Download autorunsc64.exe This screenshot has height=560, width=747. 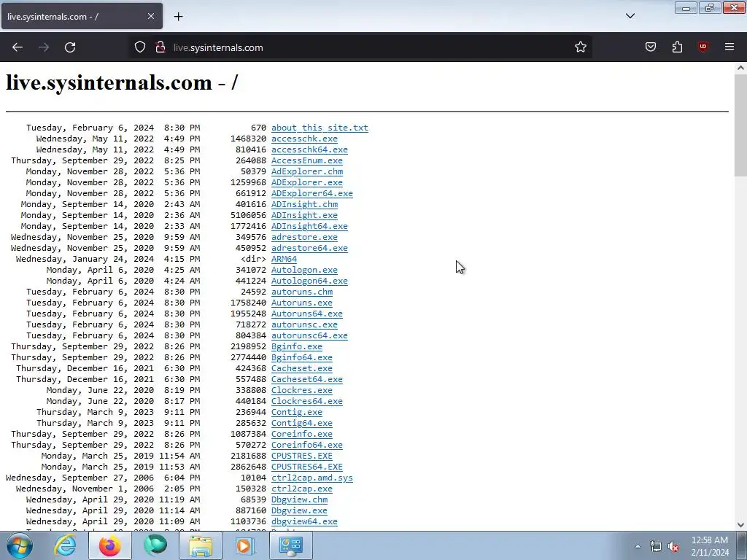pos(309,335)
